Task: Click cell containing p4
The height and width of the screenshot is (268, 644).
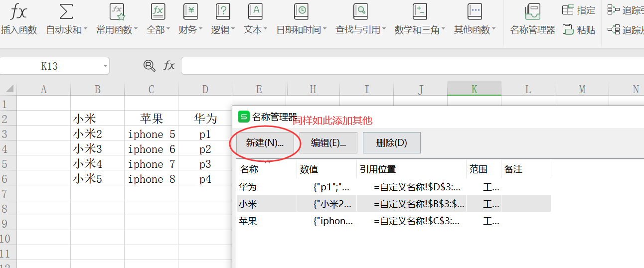Action: click(x=205, y=179)
